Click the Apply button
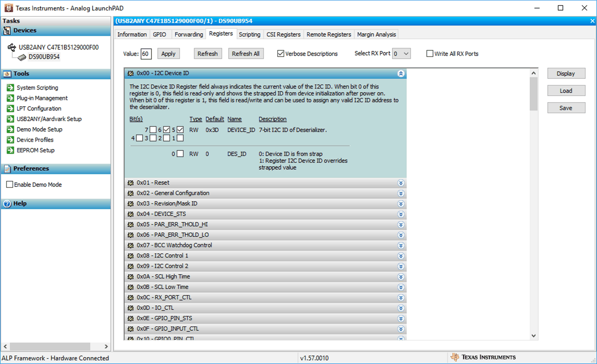Screen dimensions: 597x364 tap(168, 54)
